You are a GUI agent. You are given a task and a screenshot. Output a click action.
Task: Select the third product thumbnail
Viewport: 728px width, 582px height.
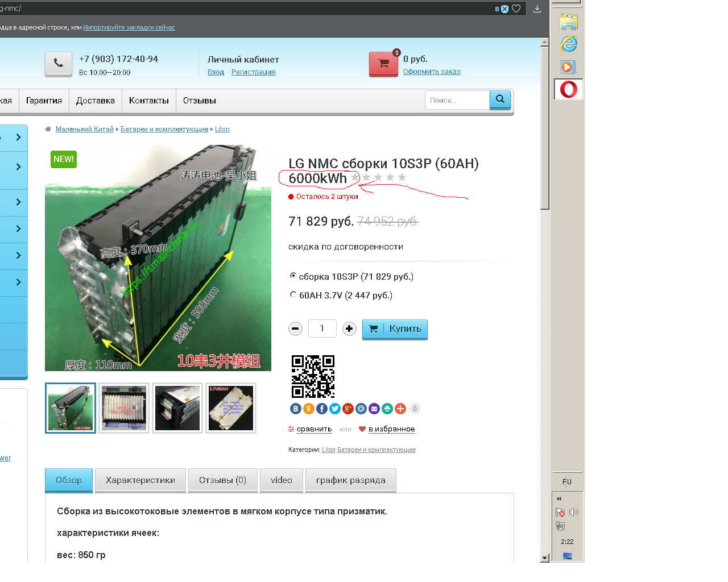[177, 408]
